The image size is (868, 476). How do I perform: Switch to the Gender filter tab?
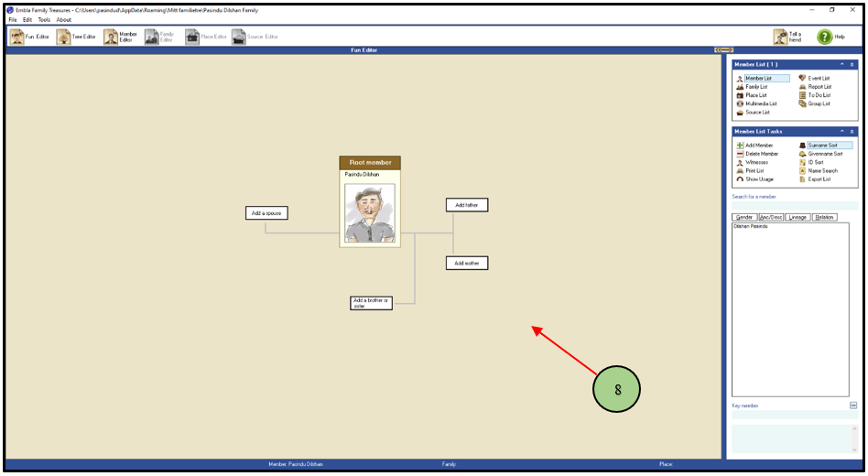tap(743, 217)
